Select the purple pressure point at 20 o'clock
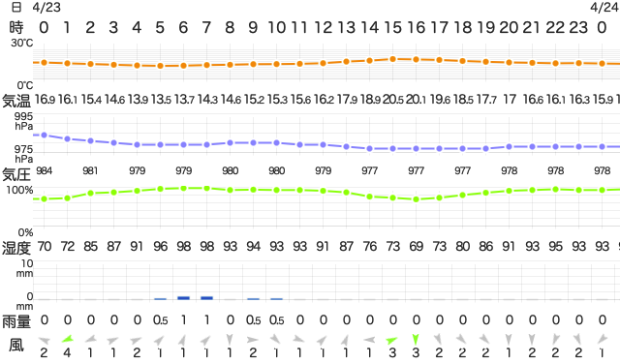The image size is (620, 364). [509, 146]
